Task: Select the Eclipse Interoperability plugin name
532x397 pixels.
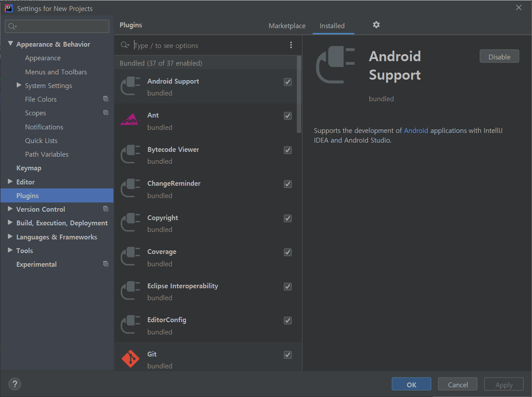Action: (182, 286)
